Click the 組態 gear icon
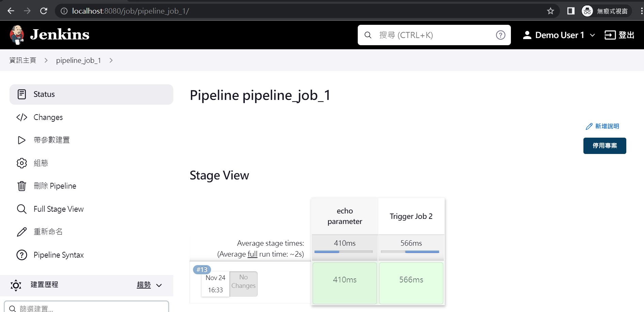 pyautogui.click(x=22, y=163)
